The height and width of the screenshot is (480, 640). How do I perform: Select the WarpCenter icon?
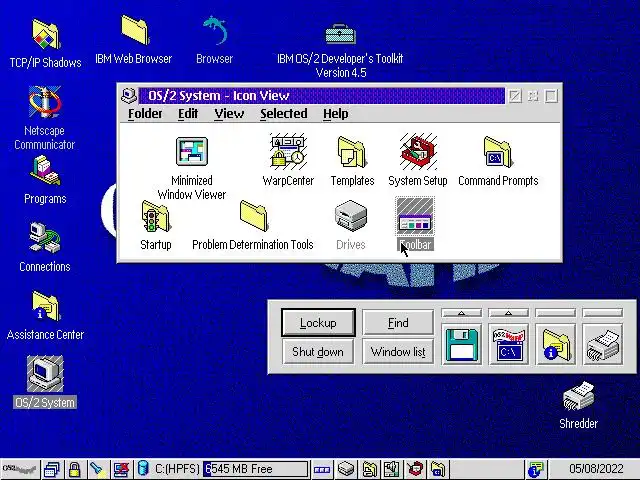click(288, 151)
